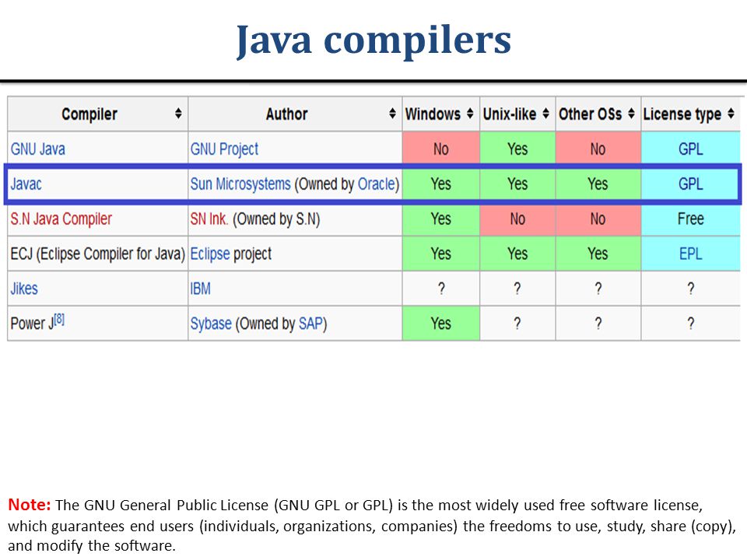Open GPL license link in GNU Java row
The height and width of the screenshot is (560, 747).
(691, 149)
